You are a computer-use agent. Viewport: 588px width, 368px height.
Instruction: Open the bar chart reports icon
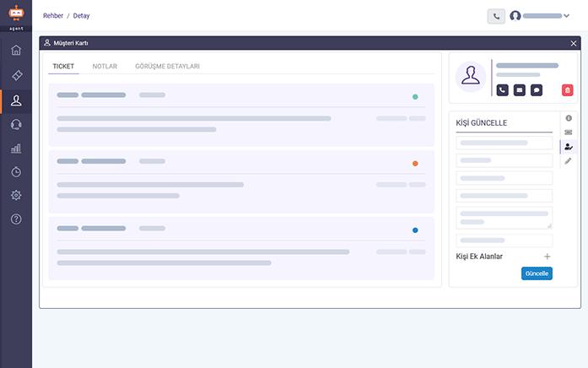coord(16,149)
